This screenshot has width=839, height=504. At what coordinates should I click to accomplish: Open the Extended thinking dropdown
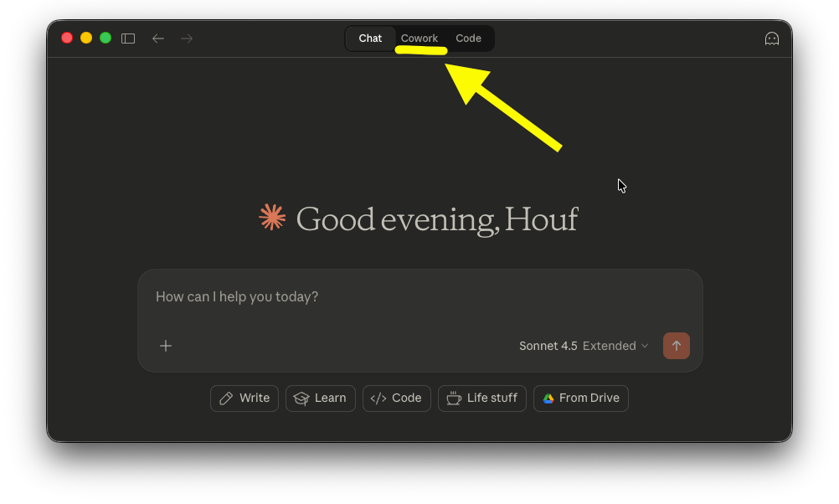point(614,346)
